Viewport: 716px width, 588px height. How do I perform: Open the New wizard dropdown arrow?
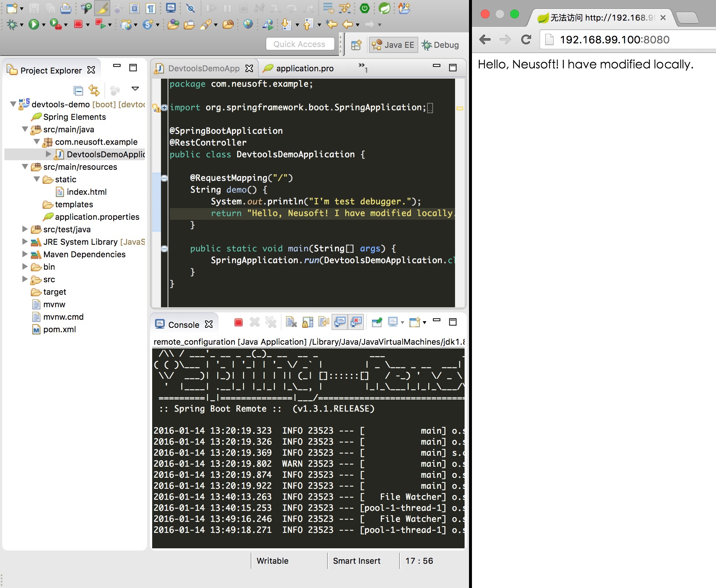[x=21, y=8]
